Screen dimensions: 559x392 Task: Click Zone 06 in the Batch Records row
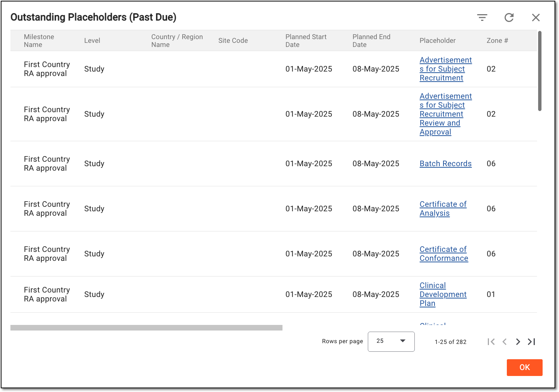coord(491,164)
